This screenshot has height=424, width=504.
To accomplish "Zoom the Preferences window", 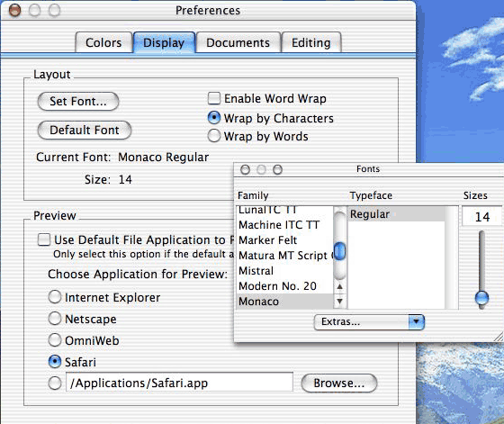I will pos(54,10).
